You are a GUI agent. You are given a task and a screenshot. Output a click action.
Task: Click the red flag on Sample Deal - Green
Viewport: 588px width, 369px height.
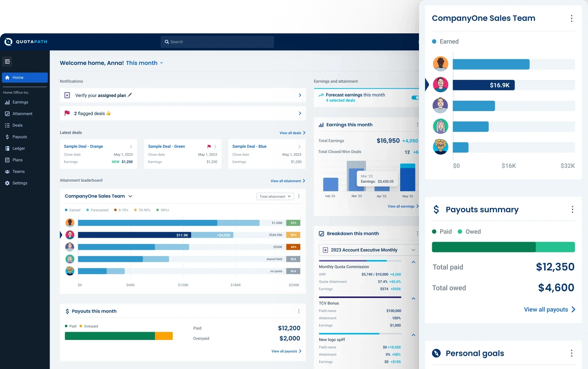(x=209, y=147)
